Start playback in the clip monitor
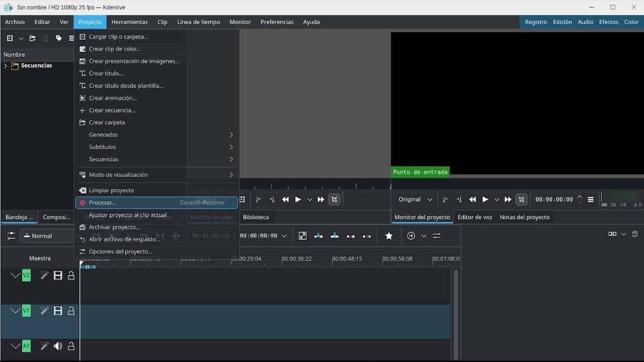The image size is (644, 362). point(298,200)
